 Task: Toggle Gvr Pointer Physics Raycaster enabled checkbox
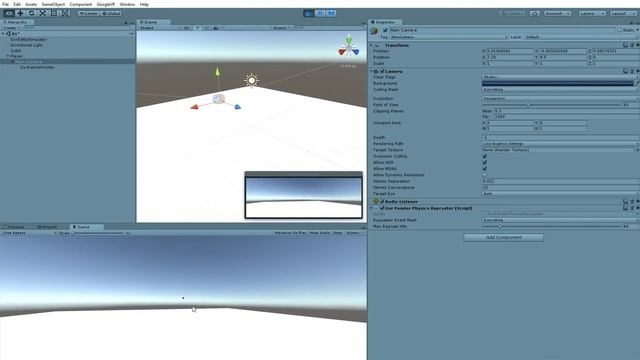(x=382, y=208)
